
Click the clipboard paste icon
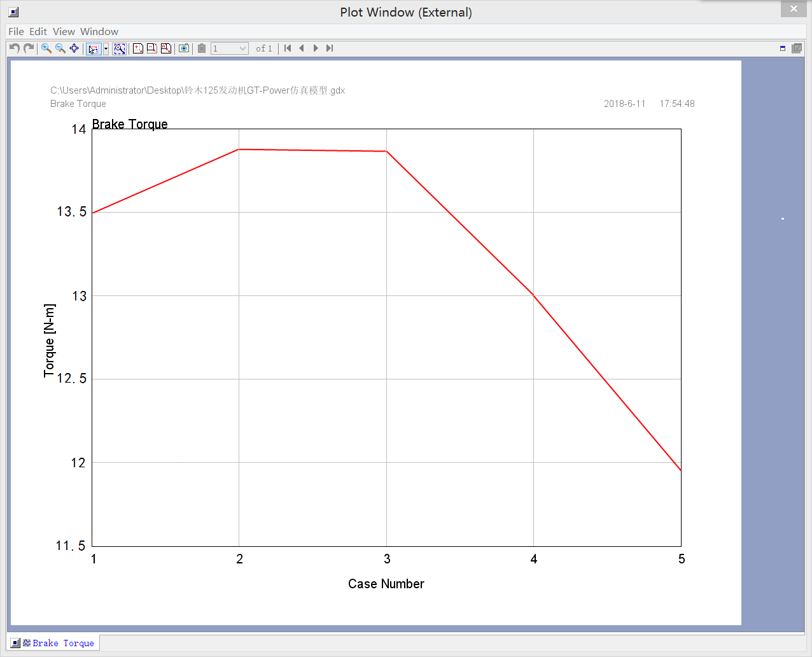tap(202, 48)
